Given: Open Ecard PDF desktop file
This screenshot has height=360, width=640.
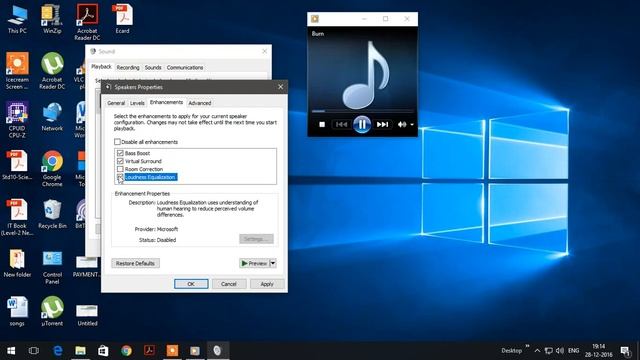Looking at the screenshot, I should 122,20.
